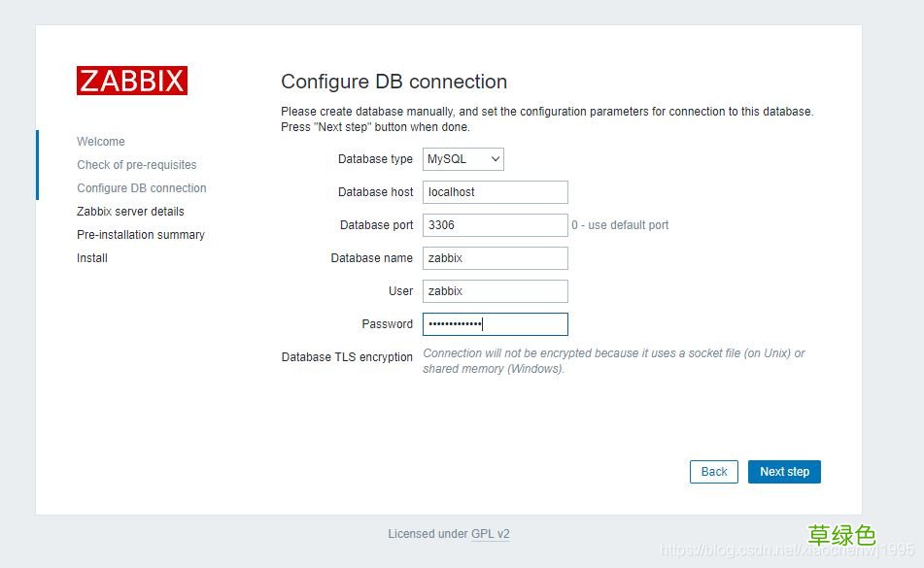Go back with the Back button

pyautogui.click(x=713, y=472)
